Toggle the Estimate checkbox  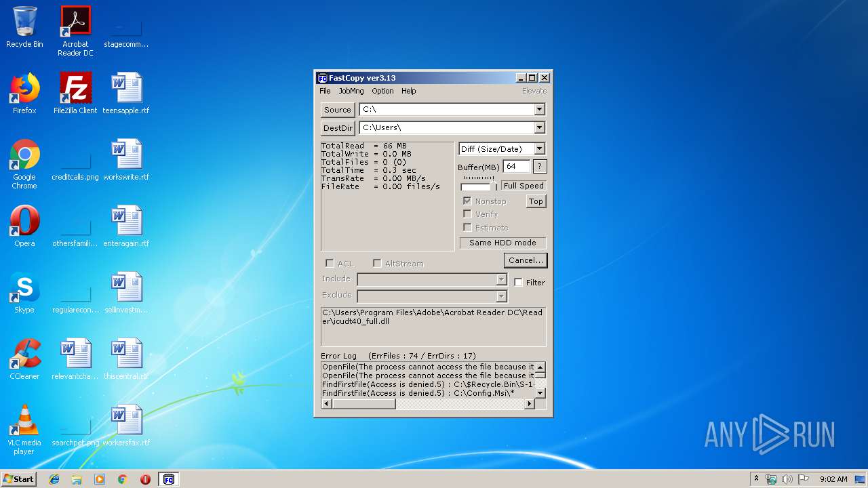click(467, 227)
